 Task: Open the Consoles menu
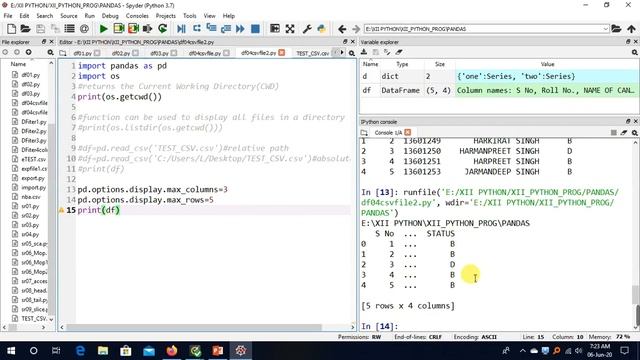[x=137, y=16]
